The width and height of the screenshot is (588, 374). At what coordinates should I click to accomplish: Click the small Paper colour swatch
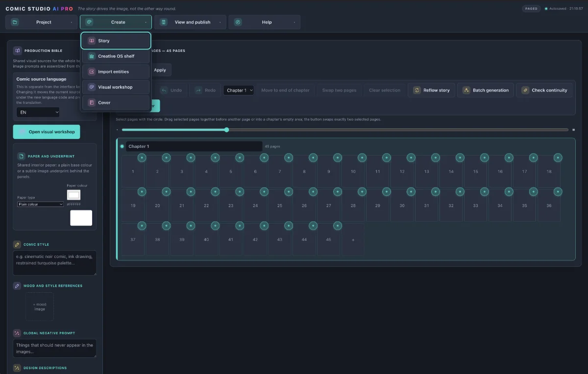pyautogui.click(x=73, y=195)
